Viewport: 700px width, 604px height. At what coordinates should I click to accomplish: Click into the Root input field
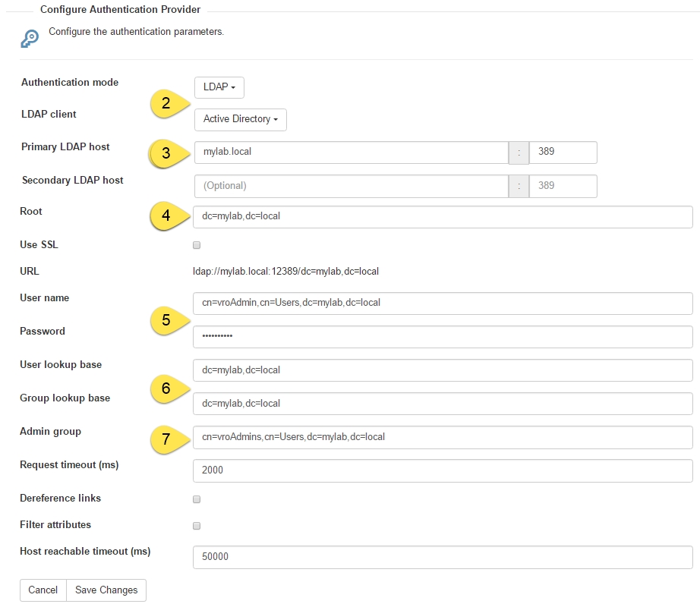pos(443,216)
